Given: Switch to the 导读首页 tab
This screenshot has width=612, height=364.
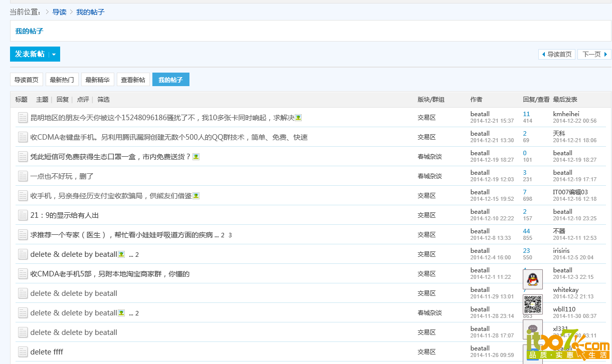Looking at the screenshot, I should pyautogui.click(x=26, y=80).
